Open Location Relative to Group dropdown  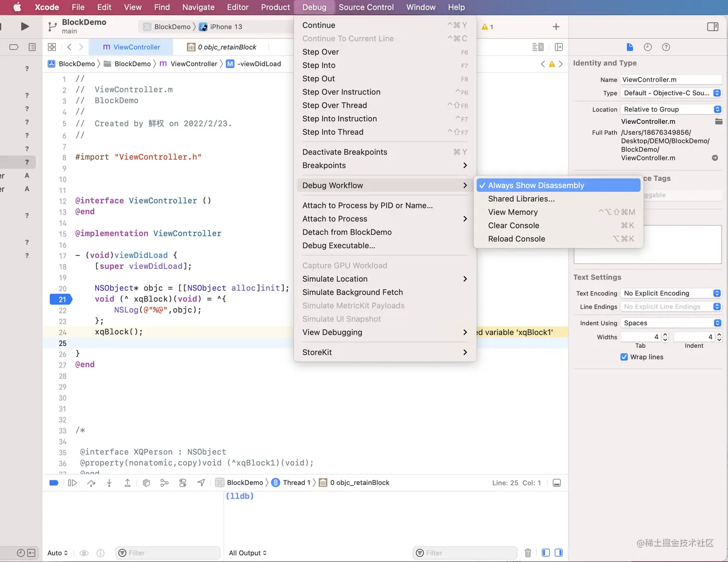[x=671, y=109]
